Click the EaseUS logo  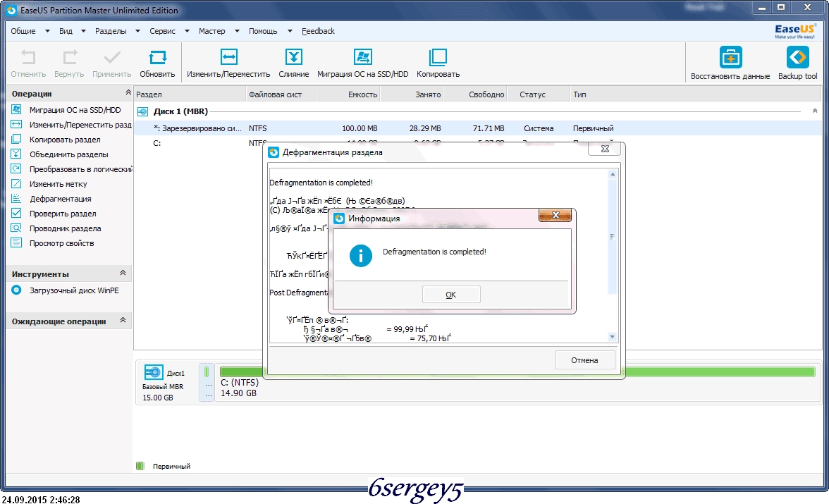(x=795, y=31)
